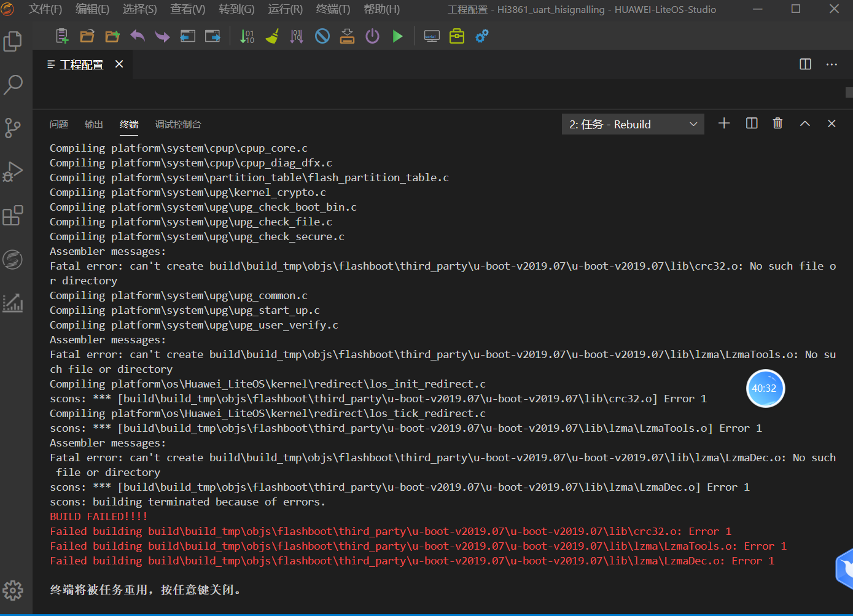Stop the build using the blue prohibit icon
This screenshot has width=853, height=616.
[x=322, y=36]
